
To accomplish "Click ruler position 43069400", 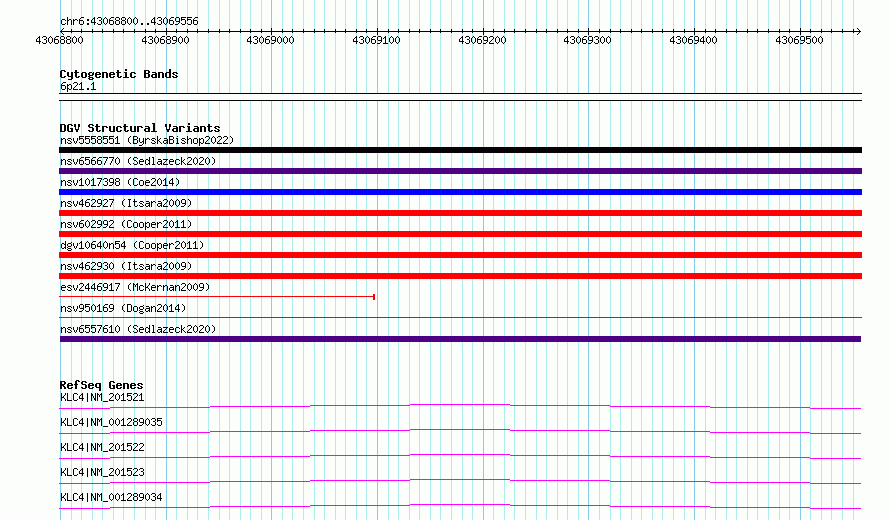I will pos(694,40).
